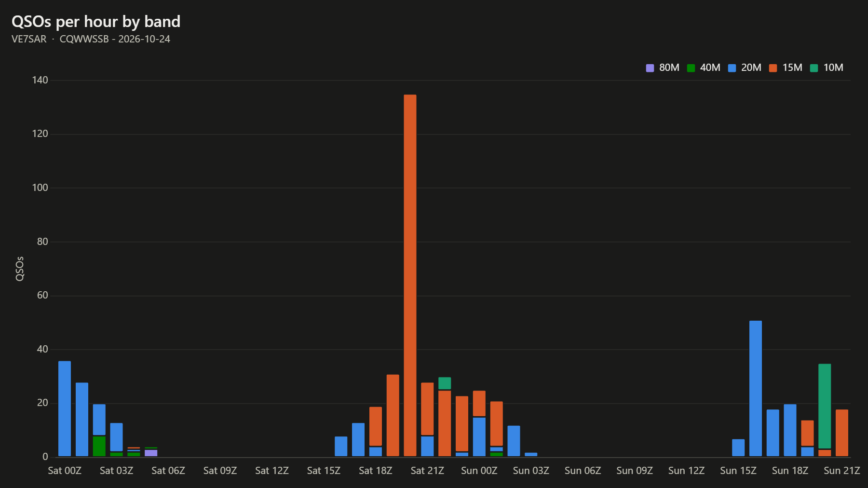
Task: Click the Sun 09Z axis label
Action: [x=635, y=471]
